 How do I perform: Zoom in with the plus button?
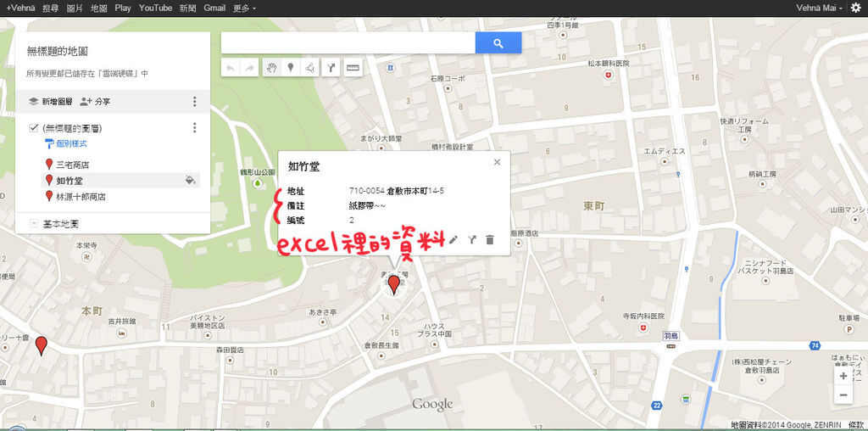pyautogui.click(x=843, y=376)
